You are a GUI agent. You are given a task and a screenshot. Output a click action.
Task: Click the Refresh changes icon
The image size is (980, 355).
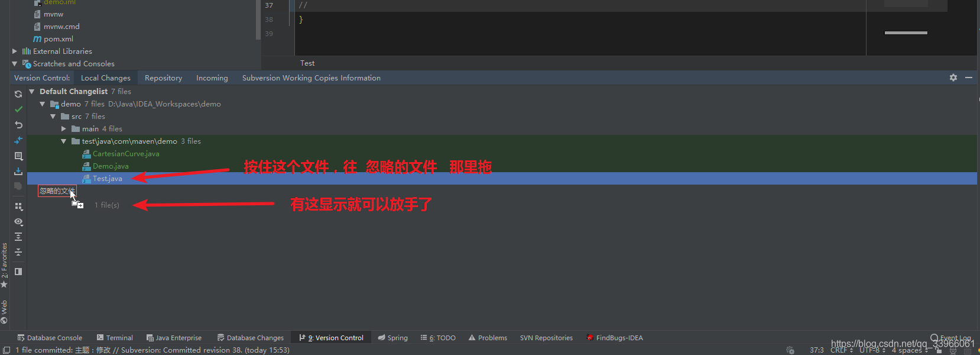point(18,94)
